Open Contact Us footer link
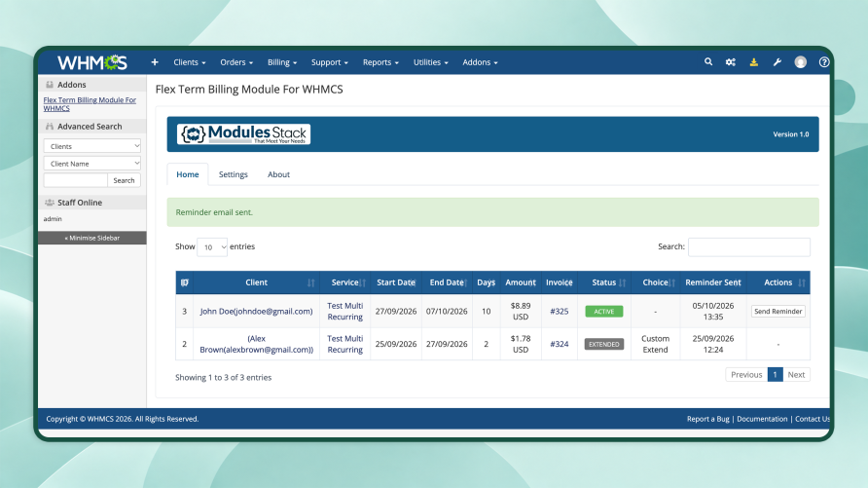This screenshot has height=488, width=868. coord(813,419)
